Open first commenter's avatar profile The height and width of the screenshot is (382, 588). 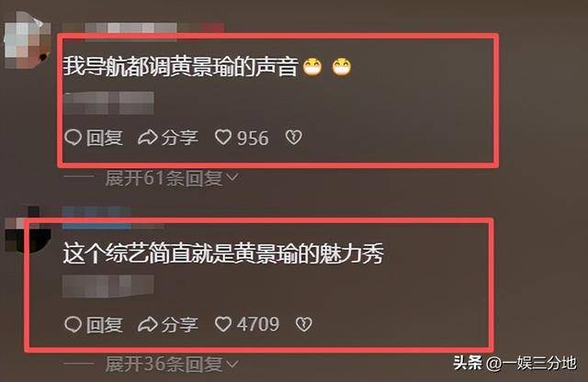pos(27,40)
